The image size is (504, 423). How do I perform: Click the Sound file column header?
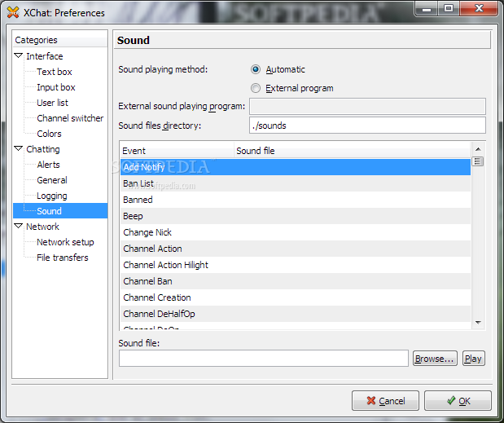click(x=352, y=151)
